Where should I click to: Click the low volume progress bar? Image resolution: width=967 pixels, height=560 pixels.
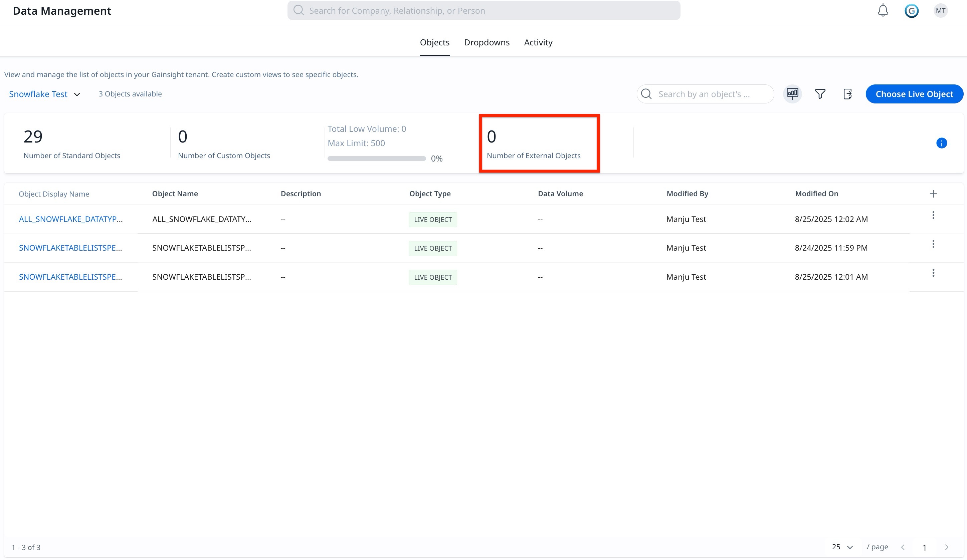coord(376,159)
